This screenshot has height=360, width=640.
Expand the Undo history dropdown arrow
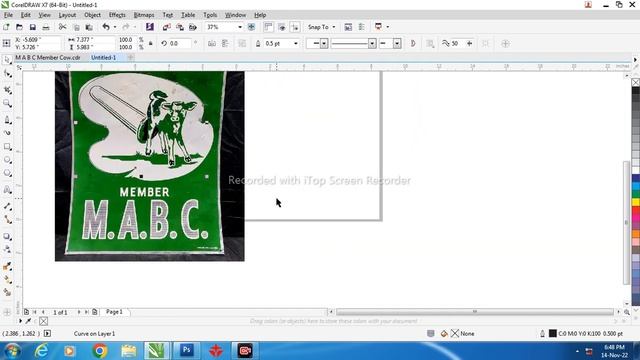tap(115, 27)
